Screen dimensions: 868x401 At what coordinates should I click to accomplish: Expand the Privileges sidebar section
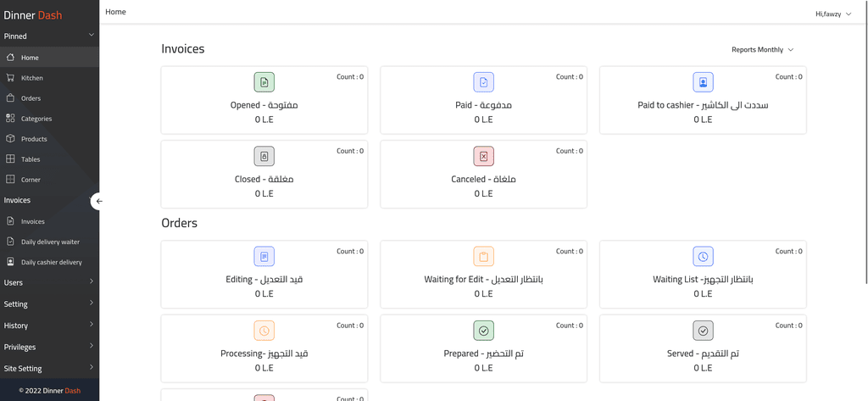pos(92,347)
